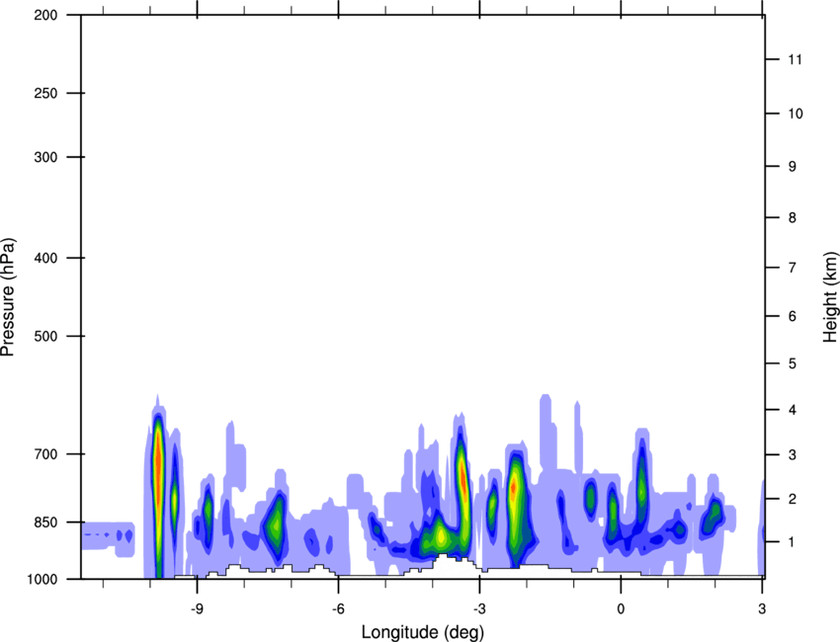The image size is (840, 642).
Task: Click the 'Height (km)' axis title
Action: (830, 296)
